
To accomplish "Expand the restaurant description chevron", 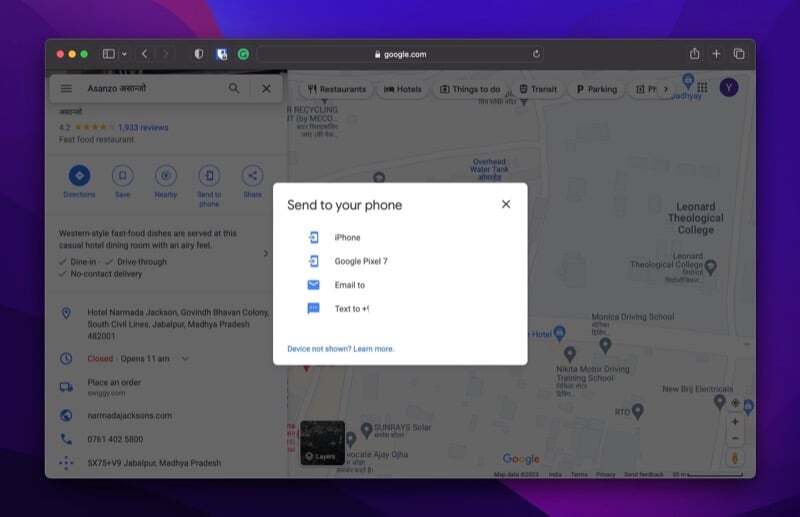I will [266, 254].
